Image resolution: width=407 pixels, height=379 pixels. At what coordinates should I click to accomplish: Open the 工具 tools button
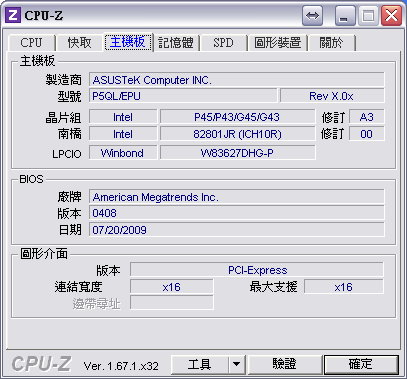pyautogui.click(x=200, y=364)
